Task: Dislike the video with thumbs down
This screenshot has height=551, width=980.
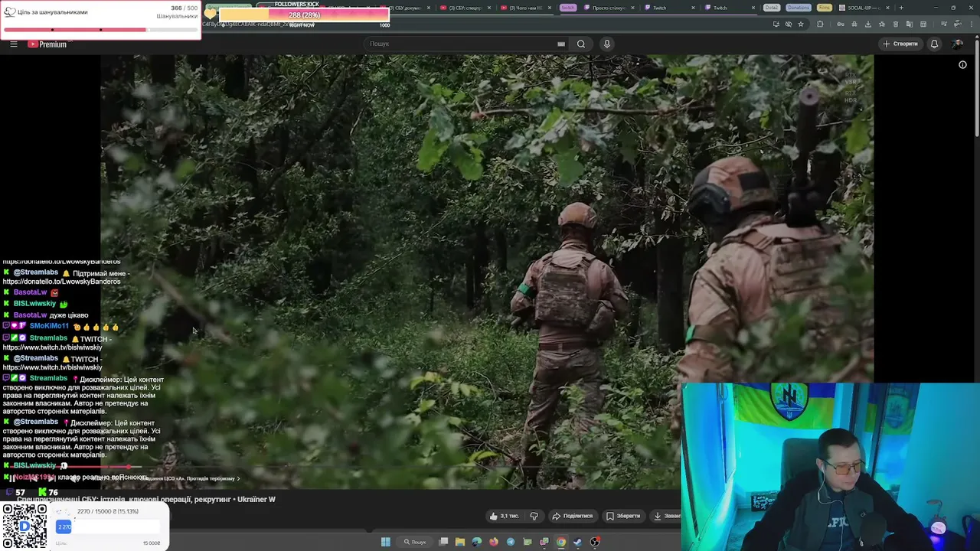Action: click(534, 516)
